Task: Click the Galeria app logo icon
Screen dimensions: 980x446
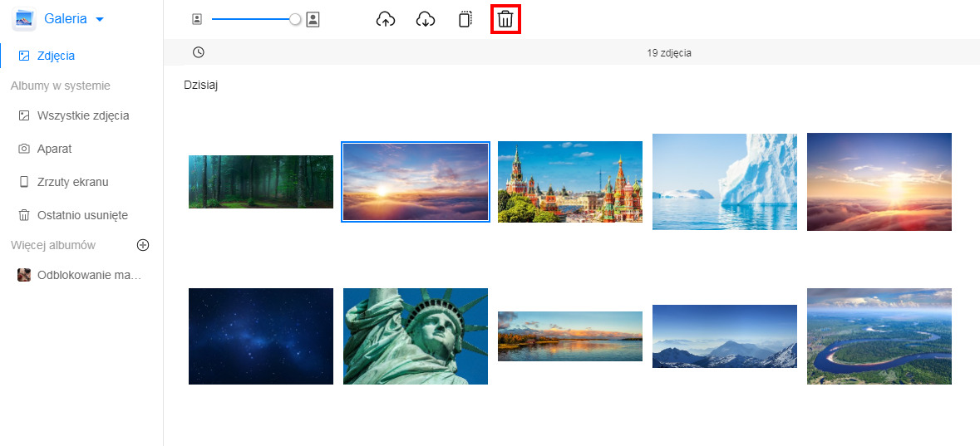Action: click(x=23, y=19)
